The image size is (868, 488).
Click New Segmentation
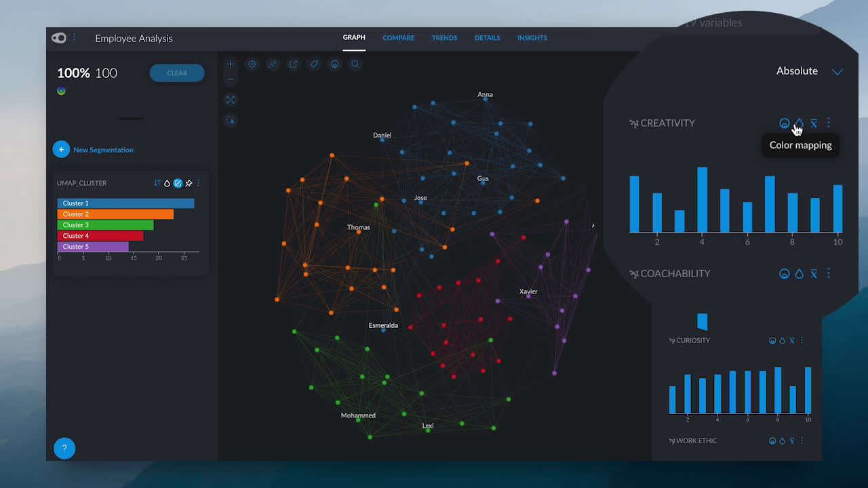point(93,149)
